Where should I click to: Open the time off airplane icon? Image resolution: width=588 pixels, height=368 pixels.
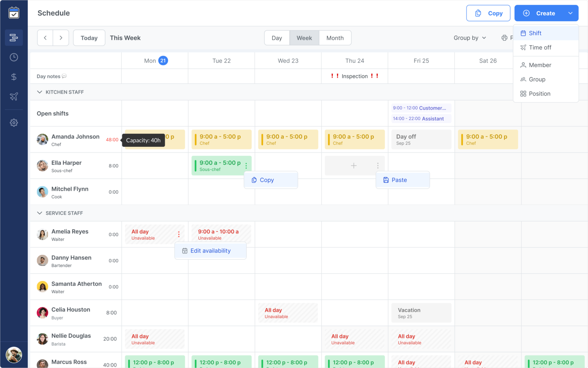[14, 96]
